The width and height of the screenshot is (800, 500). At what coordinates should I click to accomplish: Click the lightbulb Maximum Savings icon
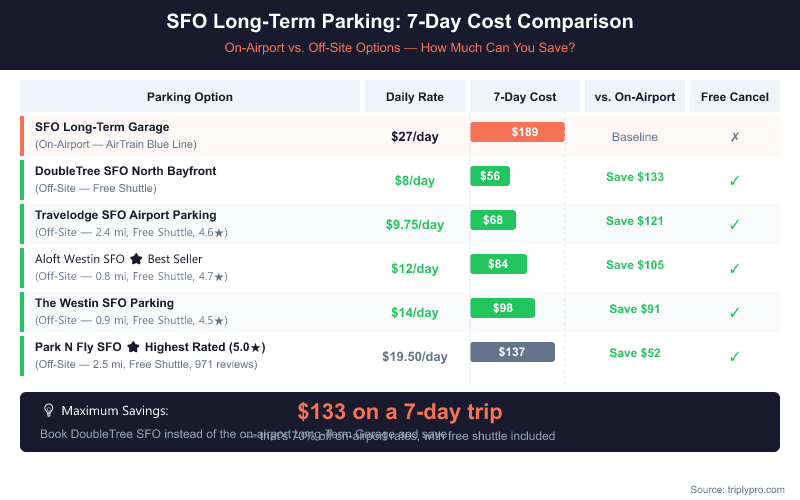coord(48,410)
